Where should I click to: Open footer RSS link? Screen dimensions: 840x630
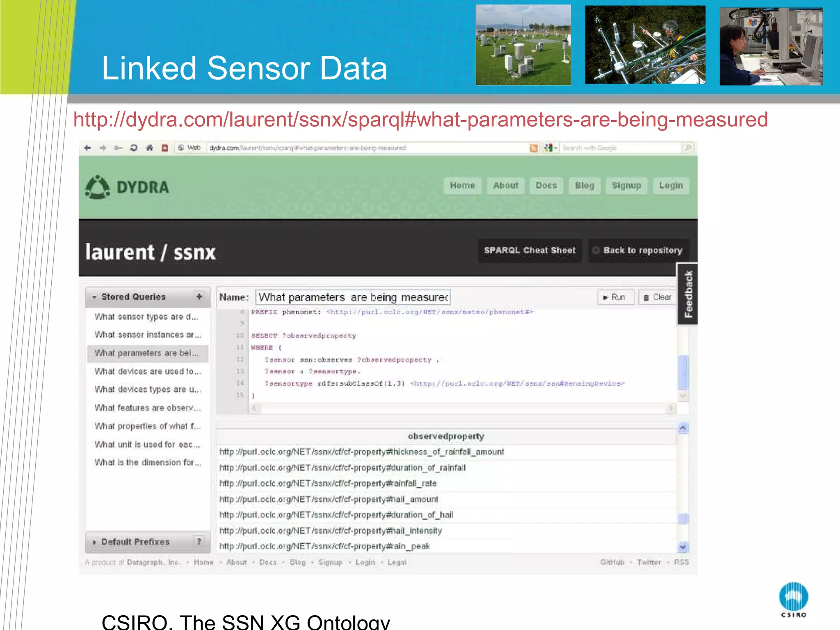click(x=682, y=562)
